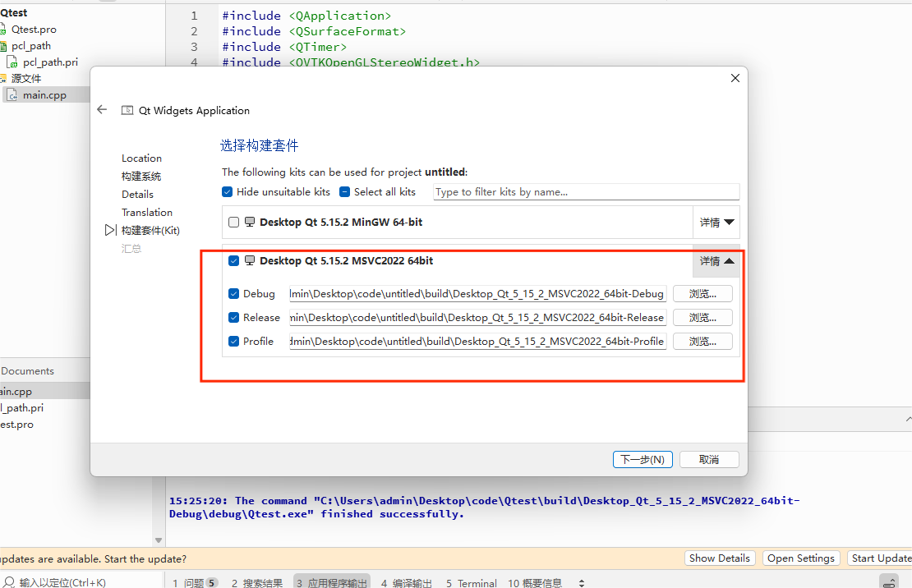The image size is (912, 588).
Task: Close the Qt Widgets Application dialog
Action: tap(735, 78)
